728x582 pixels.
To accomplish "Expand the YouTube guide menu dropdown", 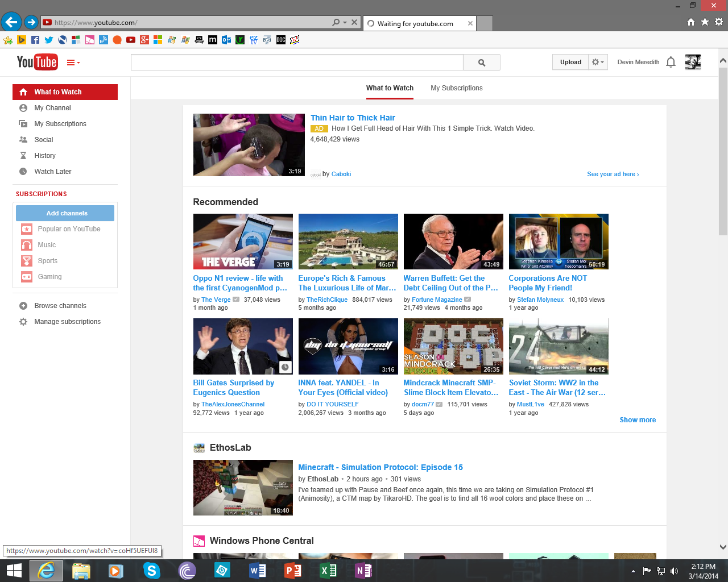I will (73, 63).
